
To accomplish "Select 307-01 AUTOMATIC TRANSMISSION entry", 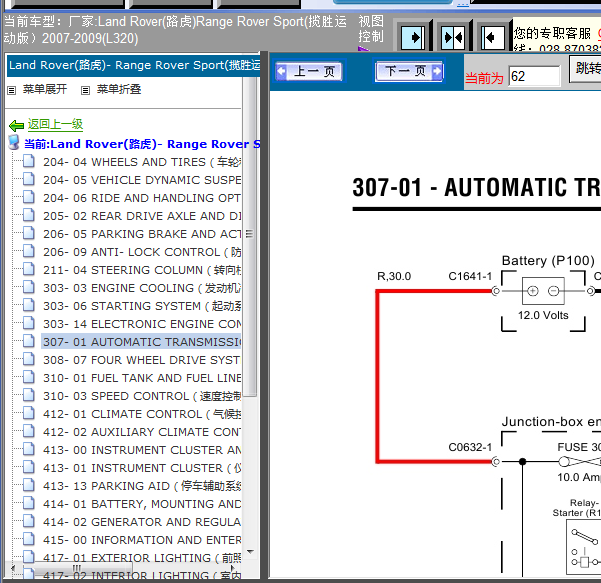I will (142, 342).
